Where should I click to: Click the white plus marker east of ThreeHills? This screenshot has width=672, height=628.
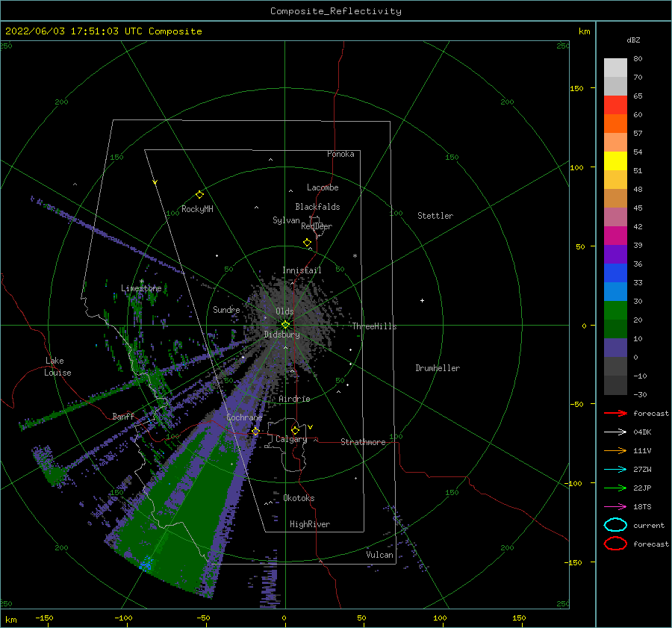point(422,300)
